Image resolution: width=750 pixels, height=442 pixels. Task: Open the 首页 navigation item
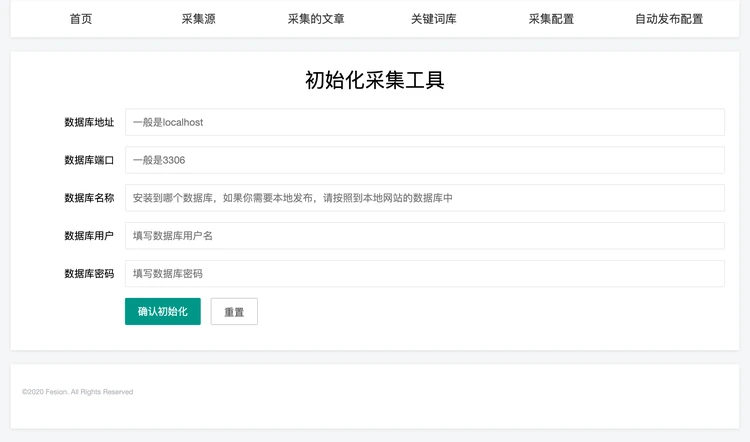[81, 19]
